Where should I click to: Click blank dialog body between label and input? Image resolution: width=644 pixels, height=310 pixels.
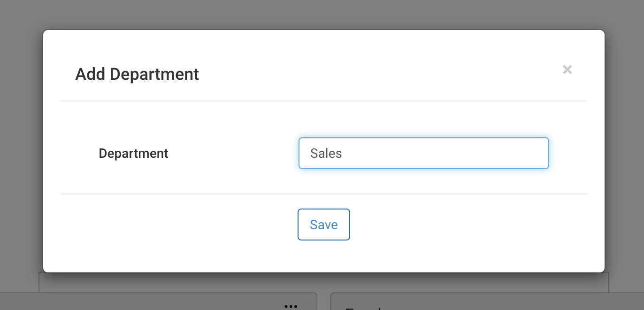pyautogui.click(x=233, y=153)
